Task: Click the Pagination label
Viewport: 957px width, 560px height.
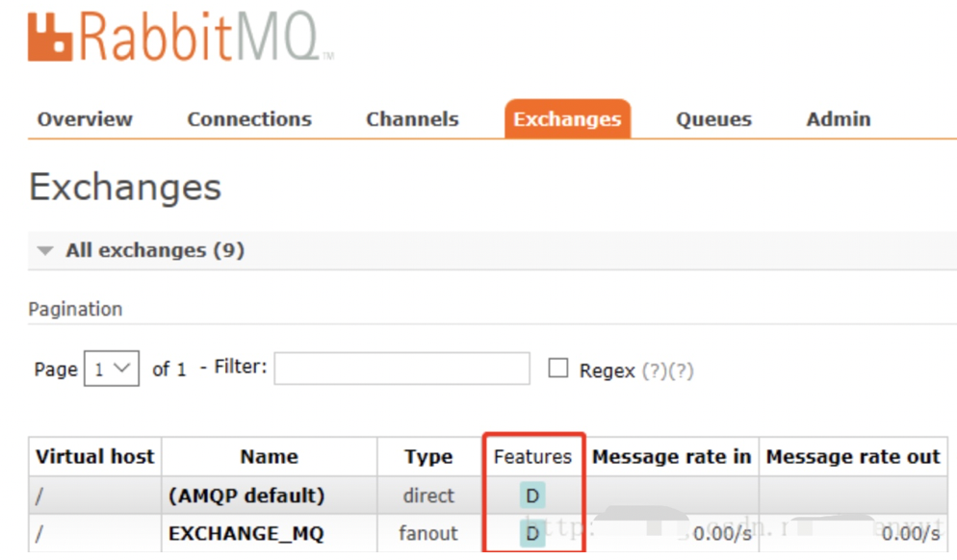Action: coord(75,309)
